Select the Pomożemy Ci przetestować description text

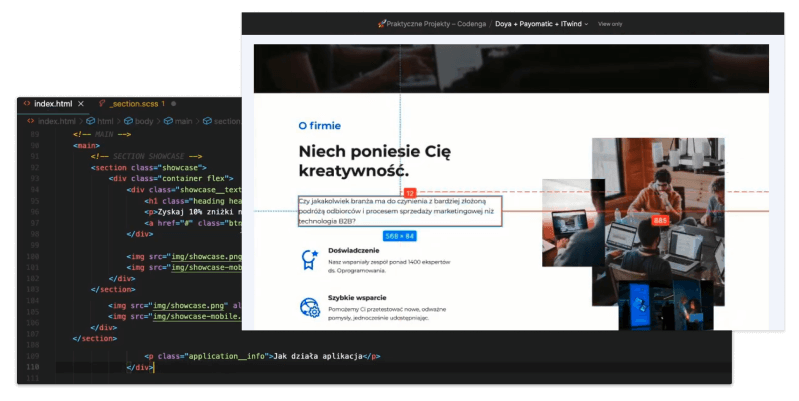pyautogui.click(x=387, y=313)
